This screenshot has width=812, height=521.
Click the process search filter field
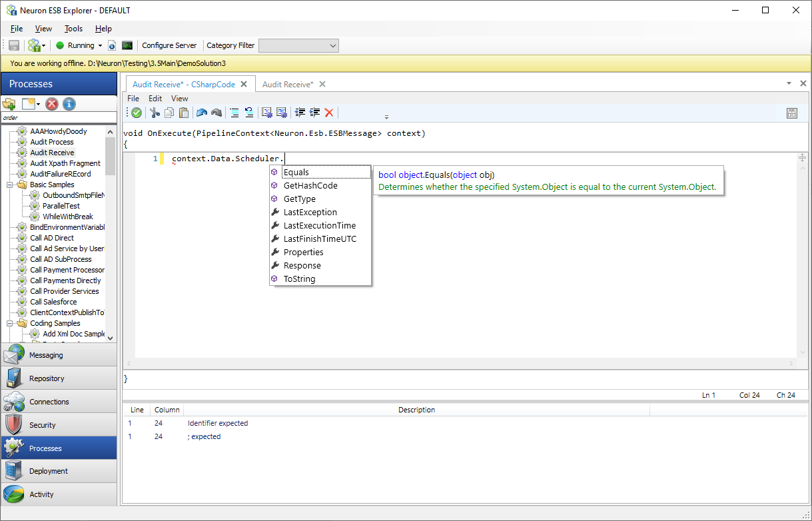click(x=59, y=118)
